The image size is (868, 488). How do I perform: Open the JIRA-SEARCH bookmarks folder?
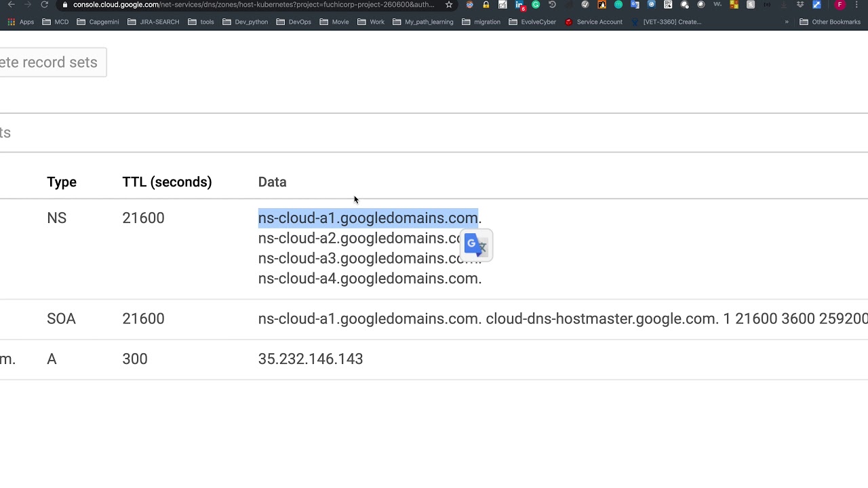coord(153,22)
